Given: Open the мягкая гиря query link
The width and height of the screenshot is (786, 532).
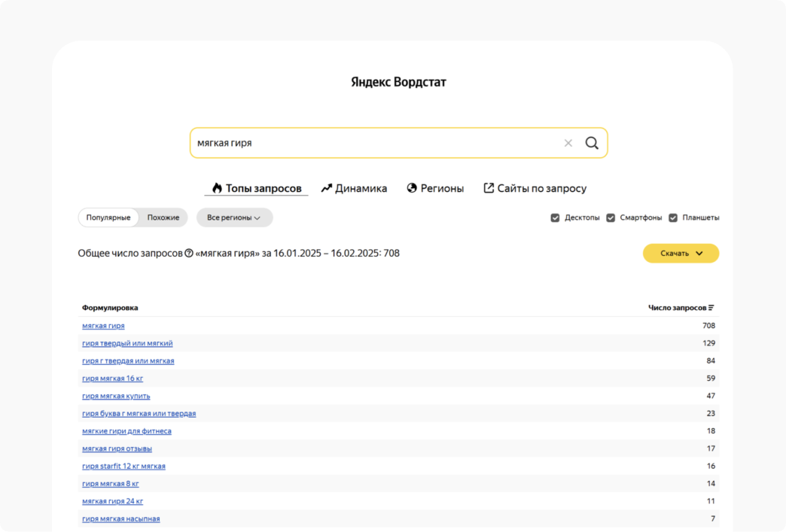Looking at the screenshot, I should [103, 326].
